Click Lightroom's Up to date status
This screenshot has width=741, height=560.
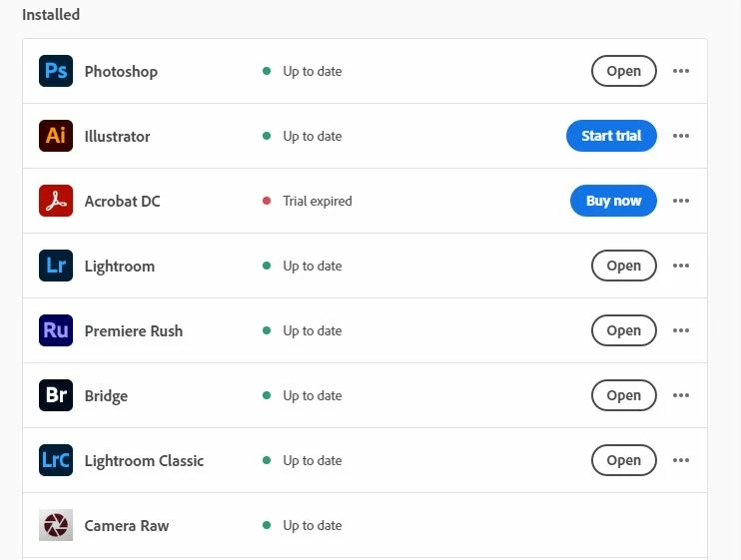313,266
